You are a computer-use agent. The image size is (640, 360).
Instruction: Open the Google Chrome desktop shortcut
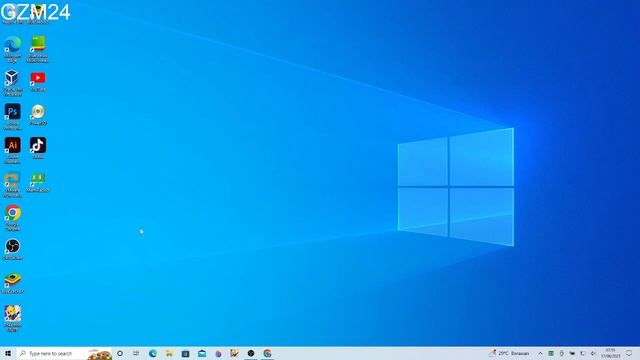click(13, 218)
